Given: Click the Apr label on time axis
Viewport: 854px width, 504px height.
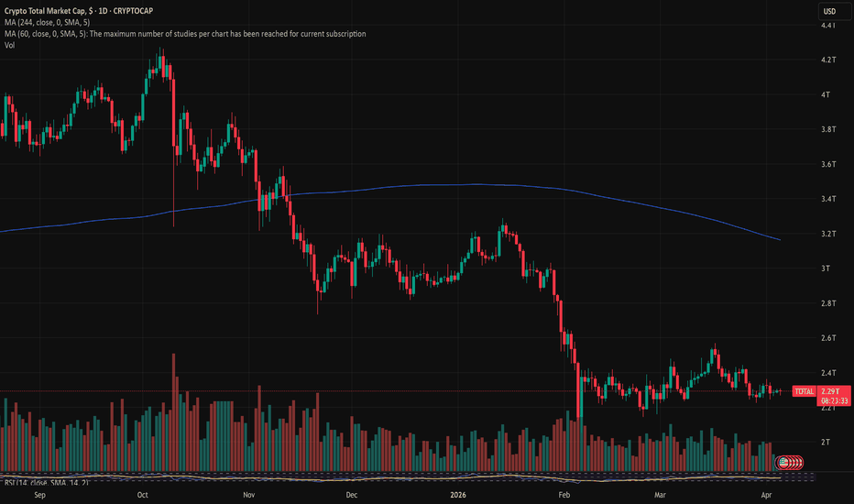Looking at the screenshot, I should pos(767,494).
